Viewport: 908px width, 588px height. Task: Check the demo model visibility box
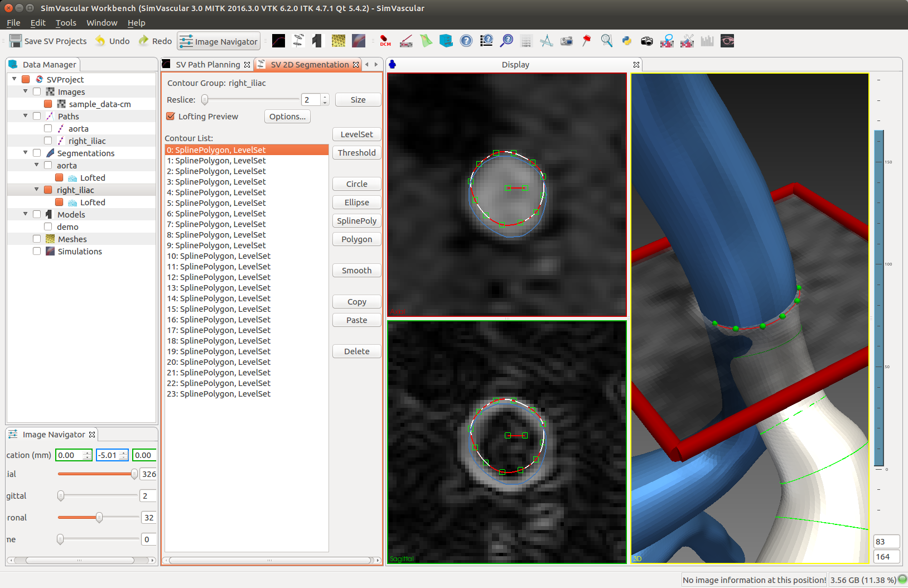[x=48, y=226]
